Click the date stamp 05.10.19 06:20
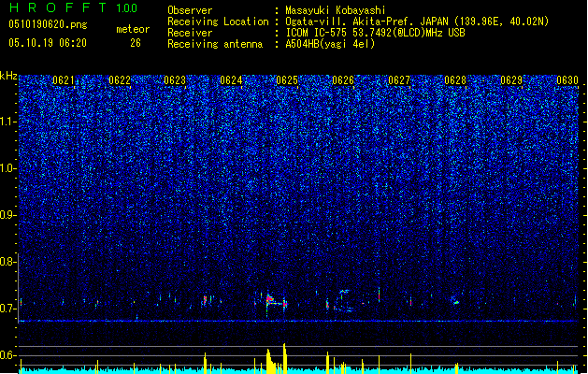 (x=48, y=43)
